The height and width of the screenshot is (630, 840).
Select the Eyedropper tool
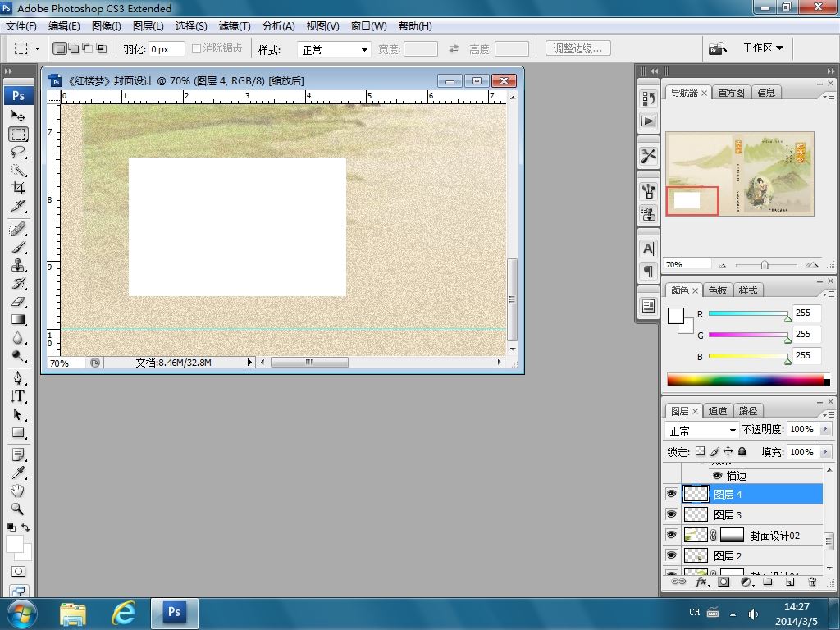click(18, 472)
